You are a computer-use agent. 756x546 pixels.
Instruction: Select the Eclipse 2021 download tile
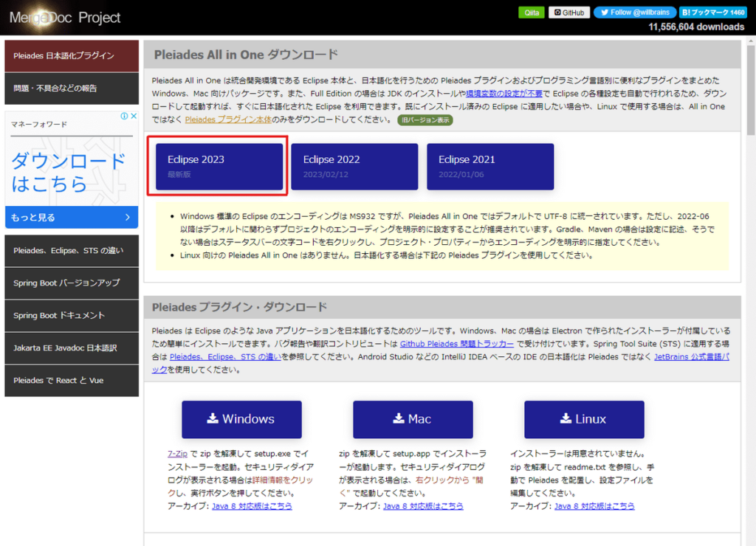coord(490,166)
